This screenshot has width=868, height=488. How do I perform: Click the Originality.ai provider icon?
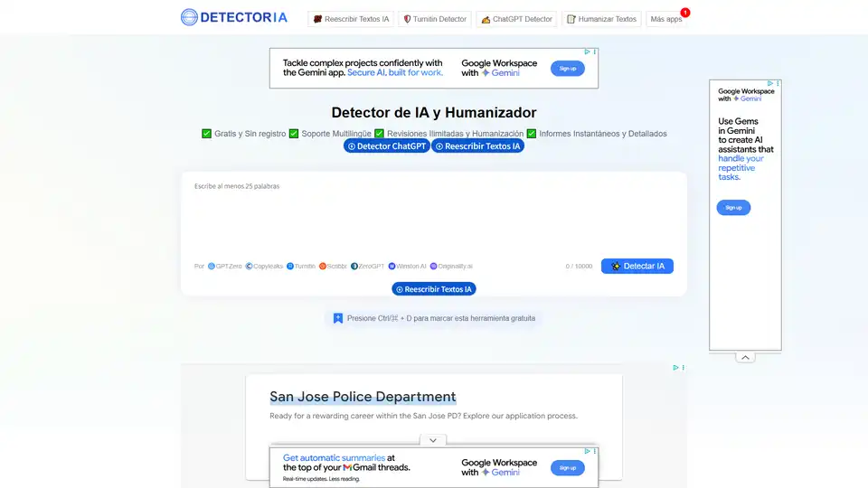[433, 266]
